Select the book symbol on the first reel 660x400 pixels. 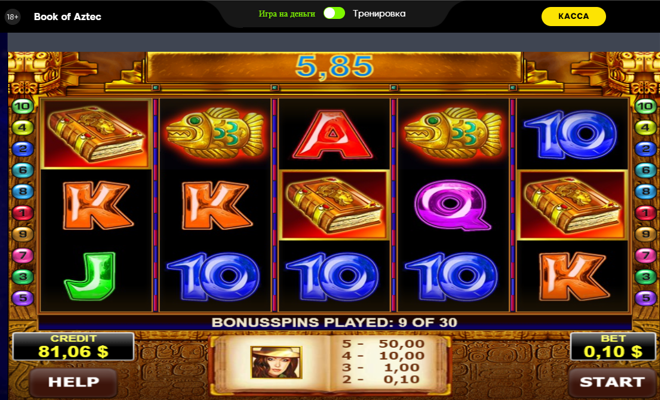pos(96,134)
